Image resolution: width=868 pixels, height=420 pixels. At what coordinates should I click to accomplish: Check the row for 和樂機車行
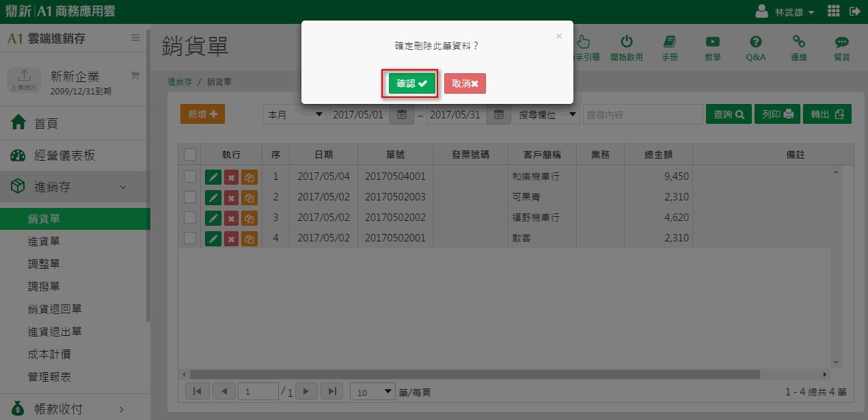[x=190, y=176]
